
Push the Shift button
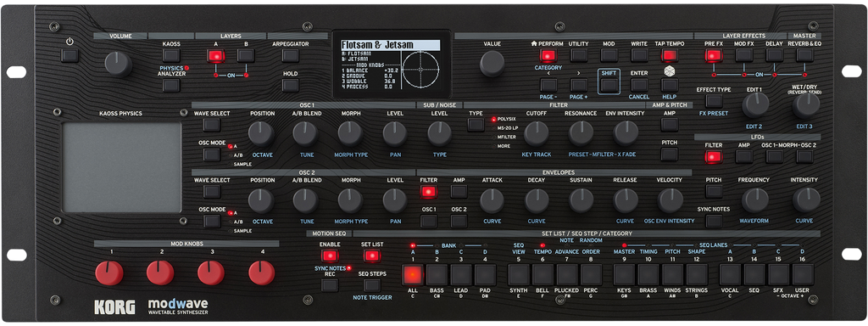609,85
